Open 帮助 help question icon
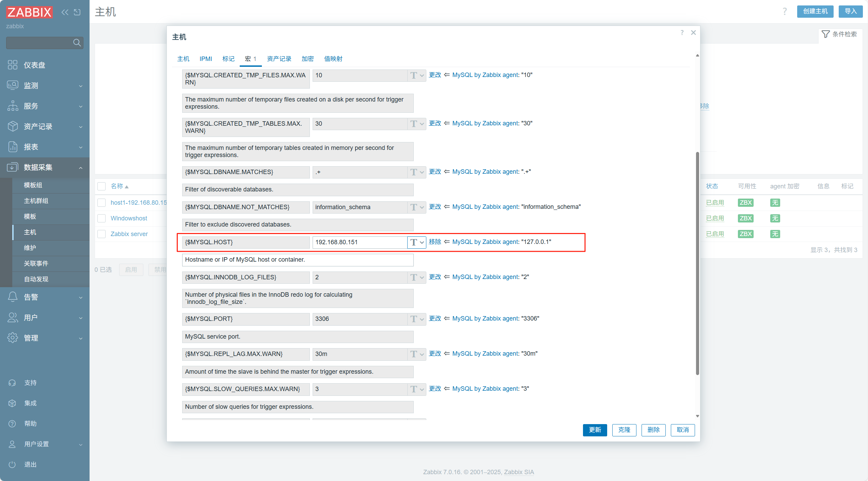 (12, 424)
